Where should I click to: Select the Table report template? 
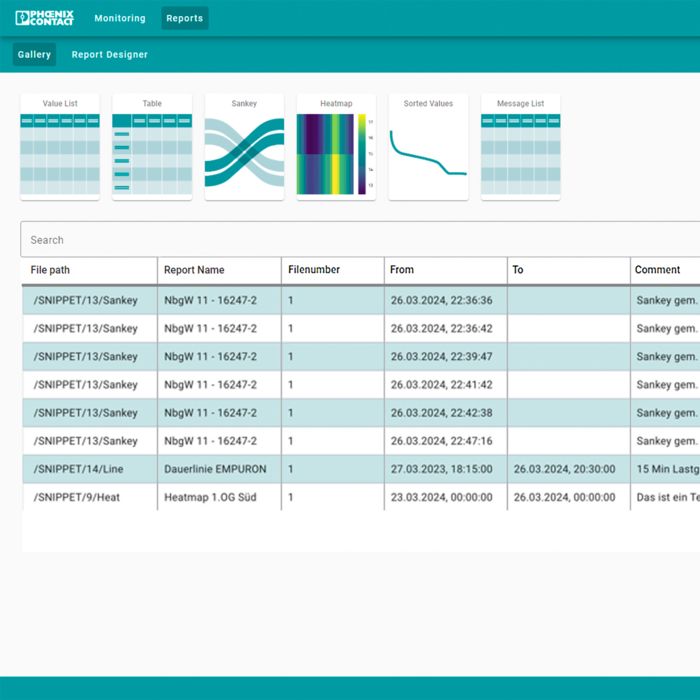152,147
